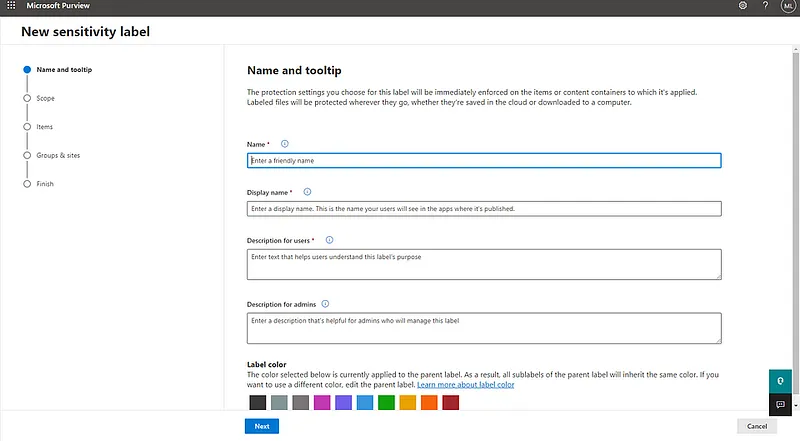Click the Next button
This screenshot has height=441, width=800.
(262, 426)
